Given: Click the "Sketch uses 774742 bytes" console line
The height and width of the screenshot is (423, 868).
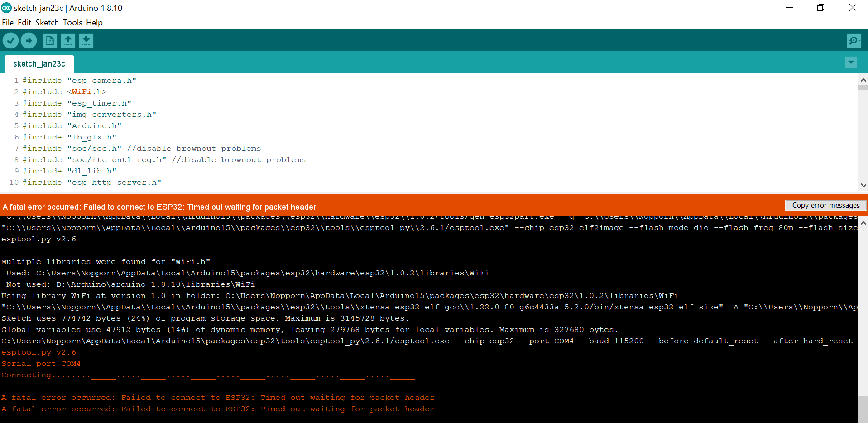Looking at the screenshot, I should click(205, 318).
